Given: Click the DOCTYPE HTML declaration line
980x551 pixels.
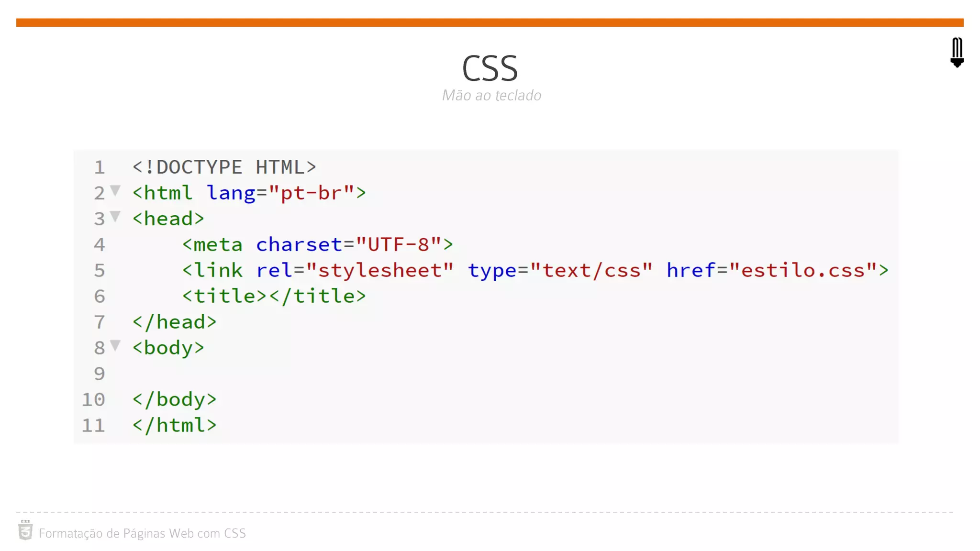Looking at the screenshot, I should [224, 167].
